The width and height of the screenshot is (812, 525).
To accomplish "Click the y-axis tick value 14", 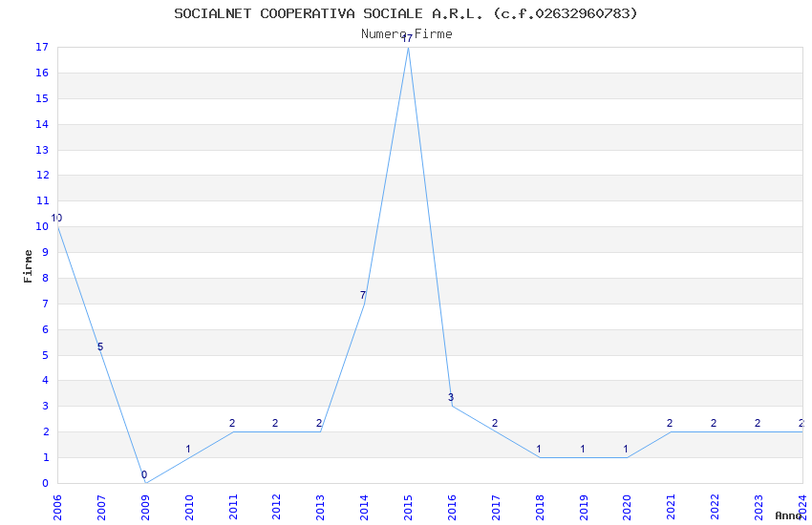I will coord(42,124).
